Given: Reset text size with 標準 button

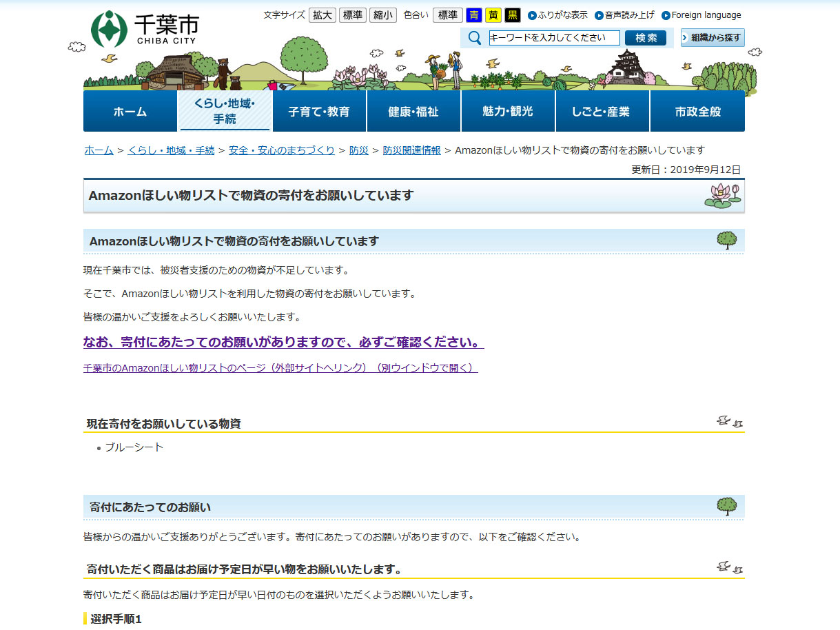Looking at the screenshot, I should pyautogui.click(x=352, y=15).
